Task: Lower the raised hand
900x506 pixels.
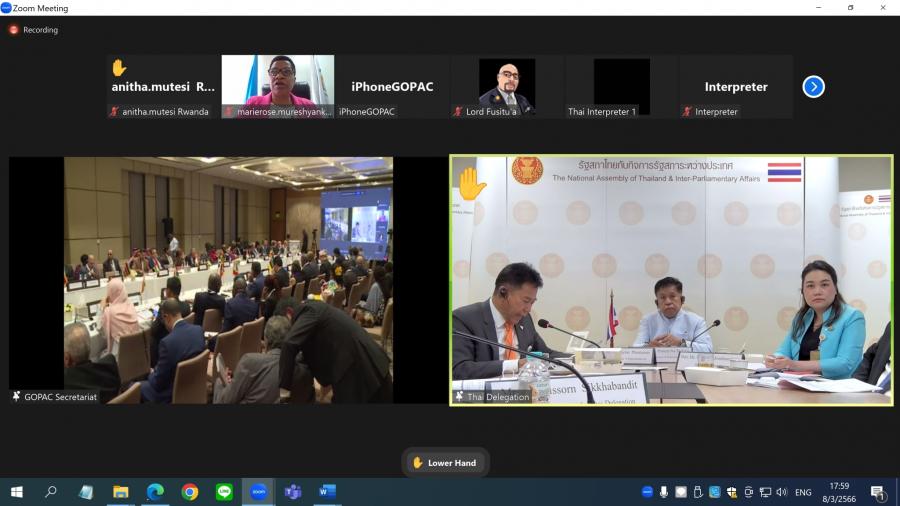Action: 444,462
